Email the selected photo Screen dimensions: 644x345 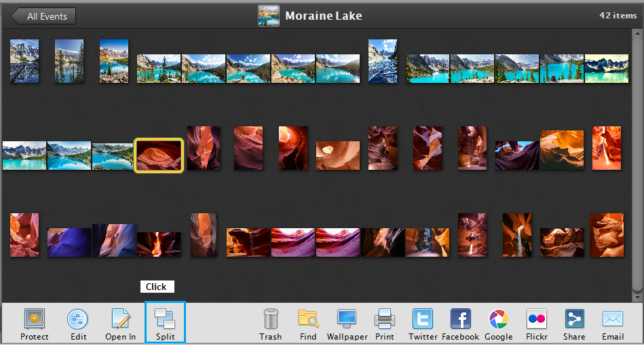click(x=613, y=319)
